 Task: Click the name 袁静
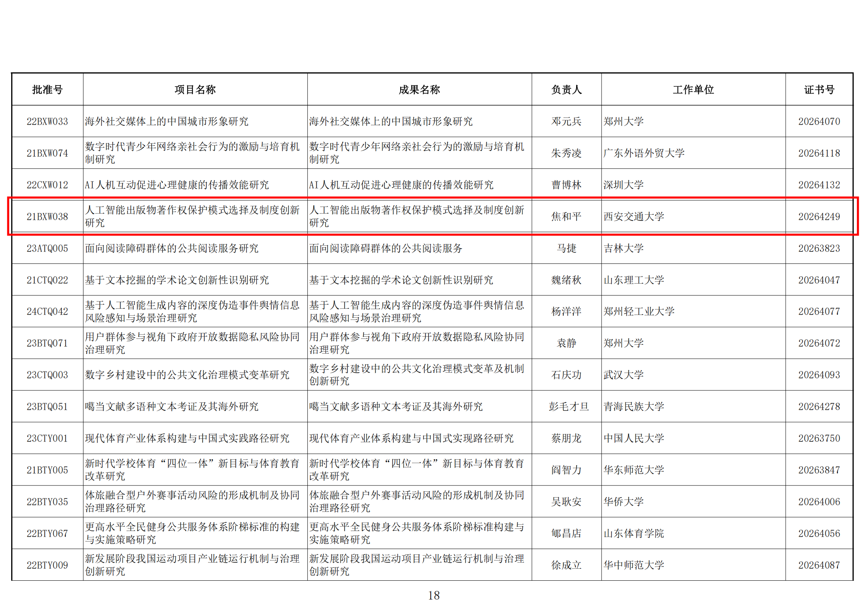pos(566,343)
